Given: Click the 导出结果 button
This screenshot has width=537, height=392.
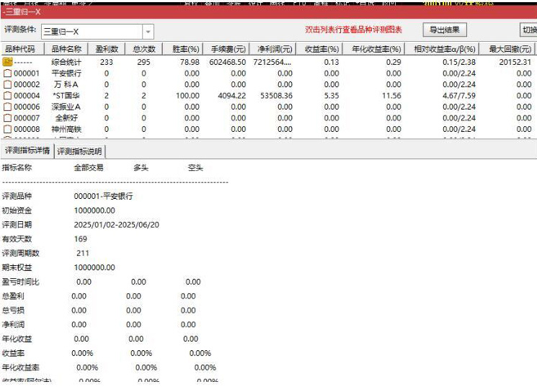Looking at the screenshot, I should tap(445, 30).
